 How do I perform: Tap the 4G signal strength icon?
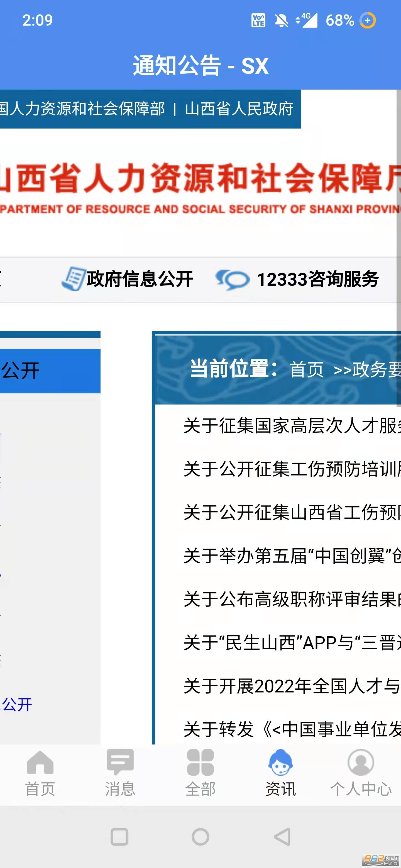click(x=306, y=20)
